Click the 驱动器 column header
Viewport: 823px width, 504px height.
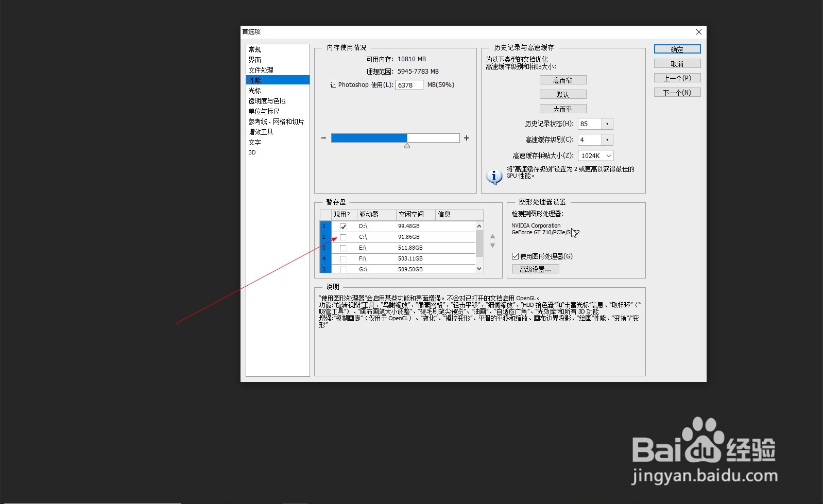(x=376, y=215)
